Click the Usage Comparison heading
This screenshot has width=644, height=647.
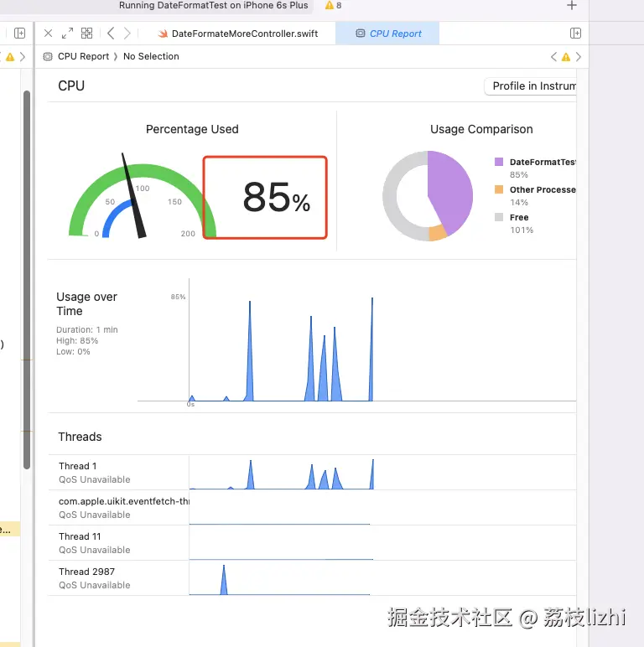(x=481, y=129)
